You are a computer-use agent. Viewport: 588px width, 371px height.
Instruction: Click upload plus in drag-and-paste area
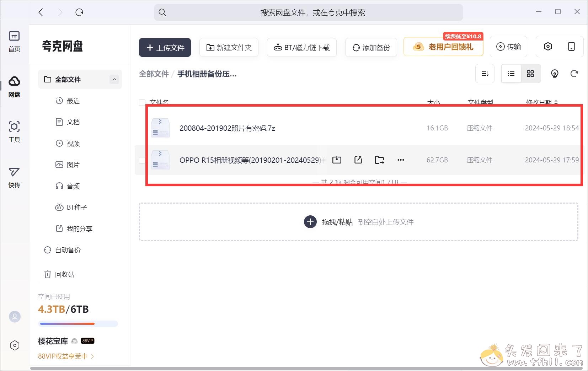[310, 222]
